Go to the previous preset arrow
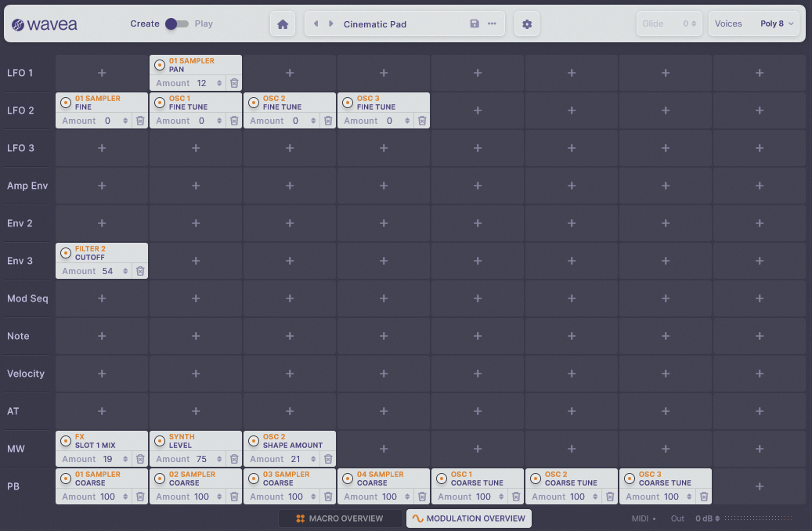The width and height of the screenshot is (812, 531). pos(316,24)
